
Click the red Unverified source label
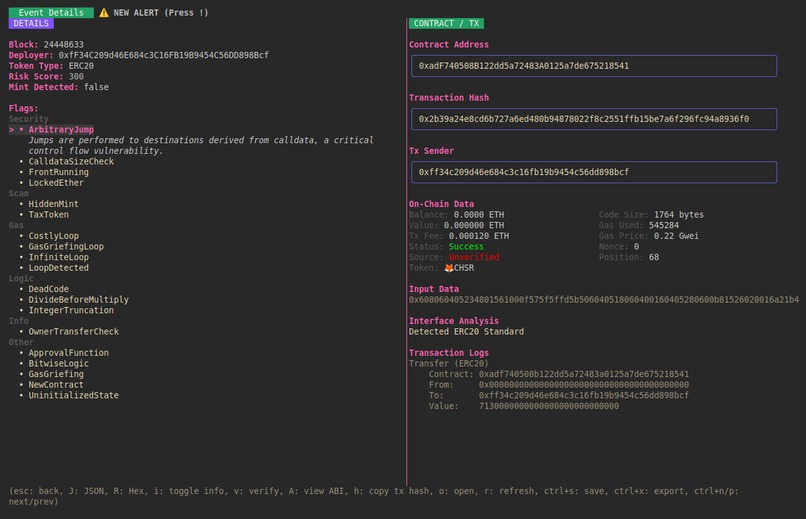pos(474,257)
